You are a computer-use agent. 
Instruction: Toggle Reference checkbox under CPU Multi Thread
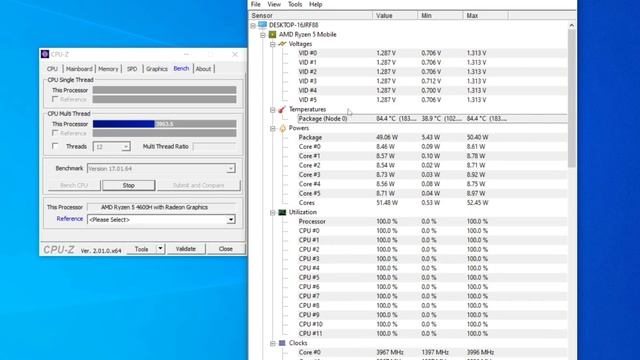[55, 133]
